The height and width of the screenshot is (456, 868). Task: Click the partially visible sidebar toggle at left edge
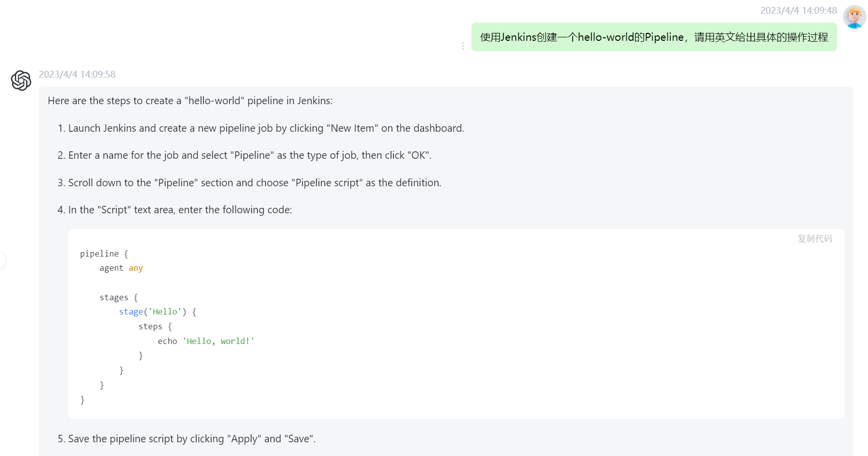[x=2, y=260]
